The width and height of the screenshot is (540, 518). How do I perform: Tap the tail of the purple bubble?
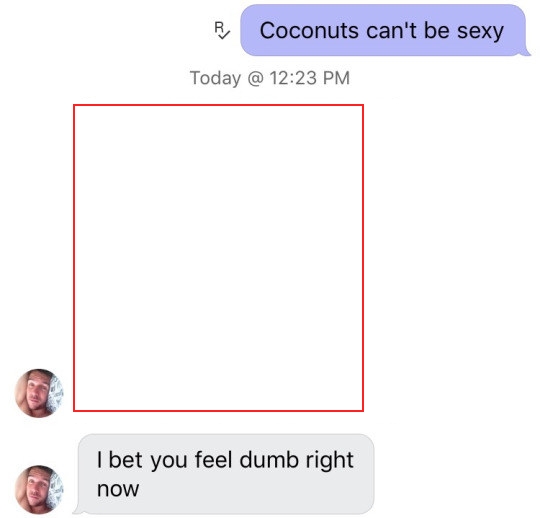click(526, 52)
